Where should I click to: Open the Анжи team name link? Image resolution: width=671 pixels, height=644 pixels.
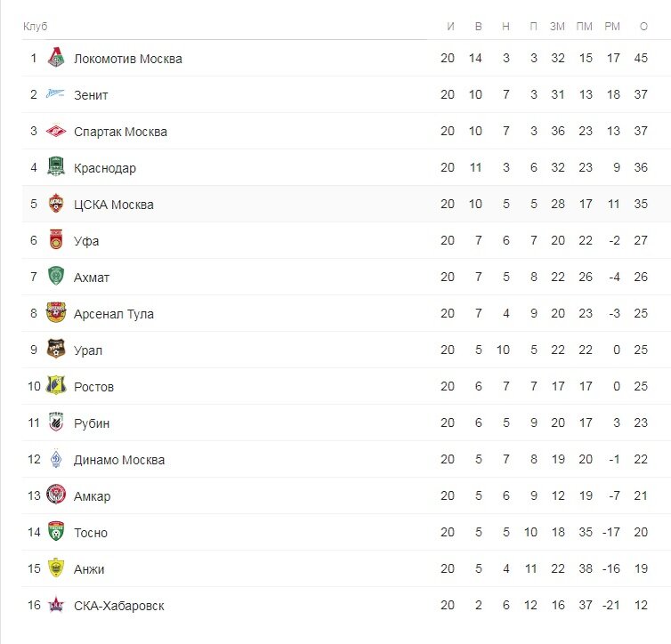tap(89, 569)
